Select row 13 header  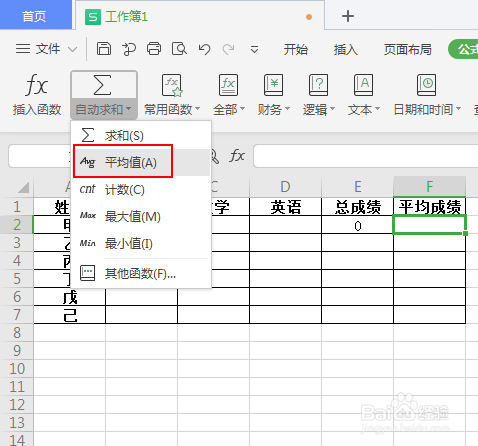[x=17, y=423]
